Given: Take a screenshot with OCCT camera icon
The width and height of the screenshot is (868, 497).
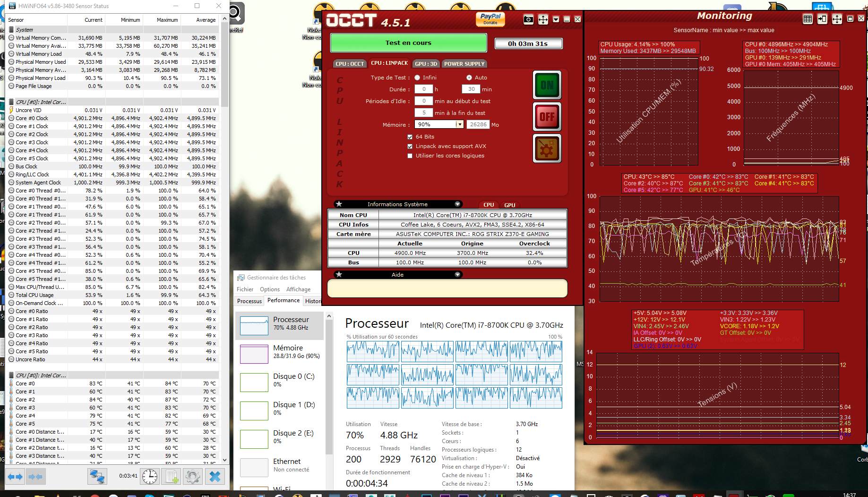Looking at the screenshot, I should click(x=528, y=19).
